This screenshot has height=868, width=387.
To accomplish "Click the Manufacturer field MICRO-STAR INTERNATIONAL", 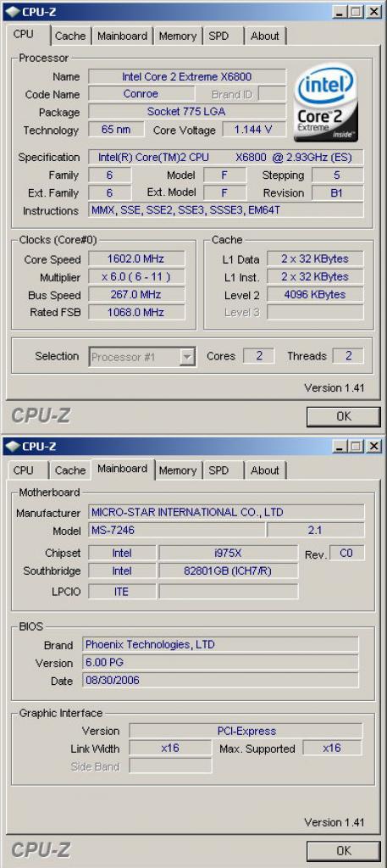I will pyautogui.click(x=226, y=512).
